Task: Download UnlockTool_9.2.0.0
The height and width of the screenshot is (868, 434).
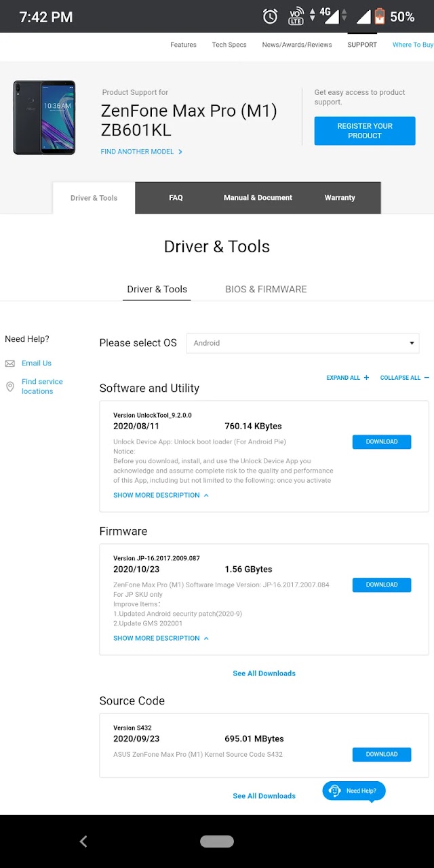Action: click(x=382, y=441)
